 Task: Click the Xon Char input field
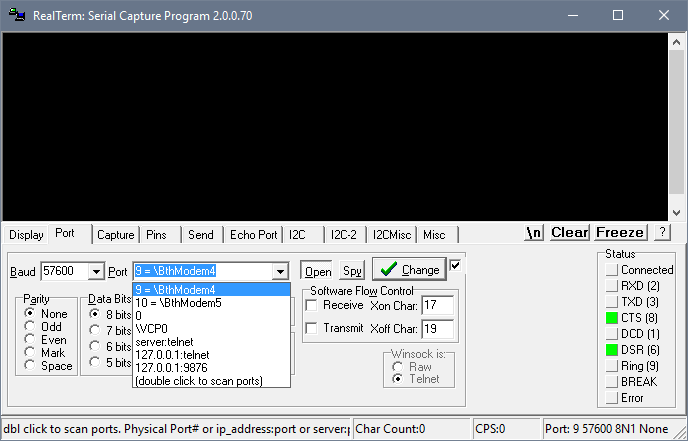tap(437, 305)
